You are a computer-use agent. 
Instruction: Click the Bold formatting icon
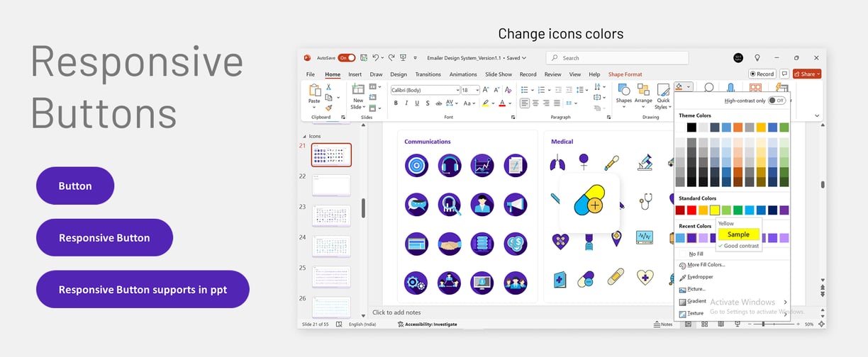coord(396,103)
